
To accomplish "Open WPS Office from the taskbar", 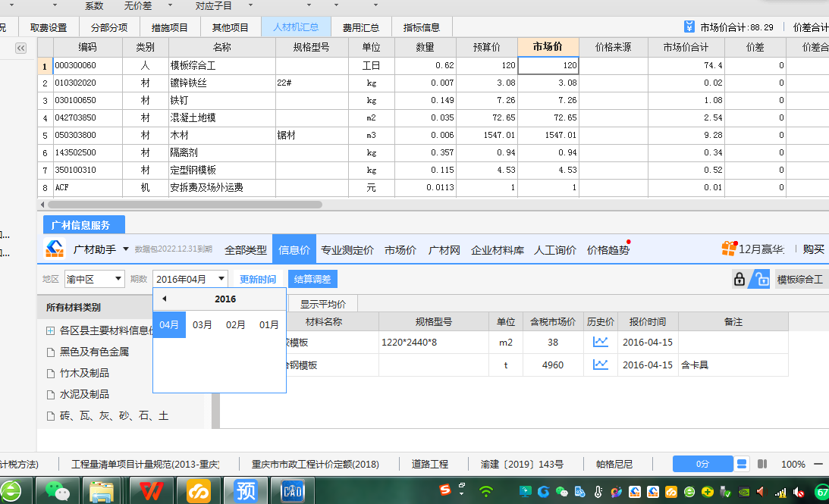I will pos(151,491).
